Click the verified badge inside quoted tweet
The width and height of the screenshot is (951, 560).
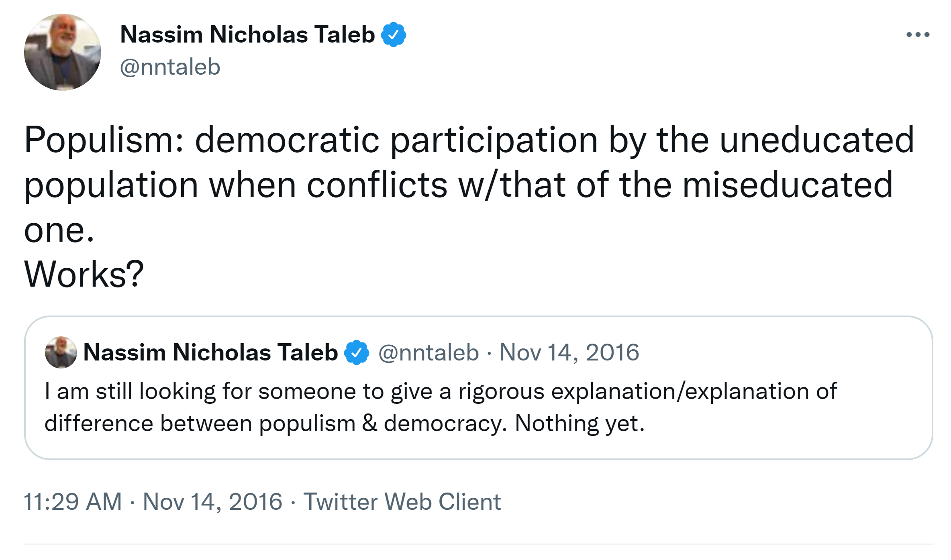click(x=356, y=352)
